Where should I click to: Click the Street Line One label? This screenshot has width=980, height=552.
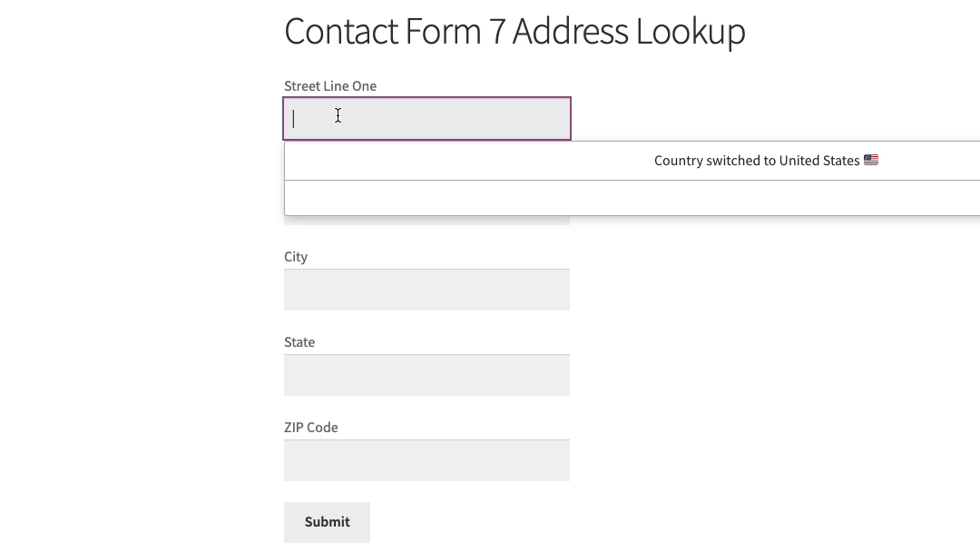click(330, 85)
